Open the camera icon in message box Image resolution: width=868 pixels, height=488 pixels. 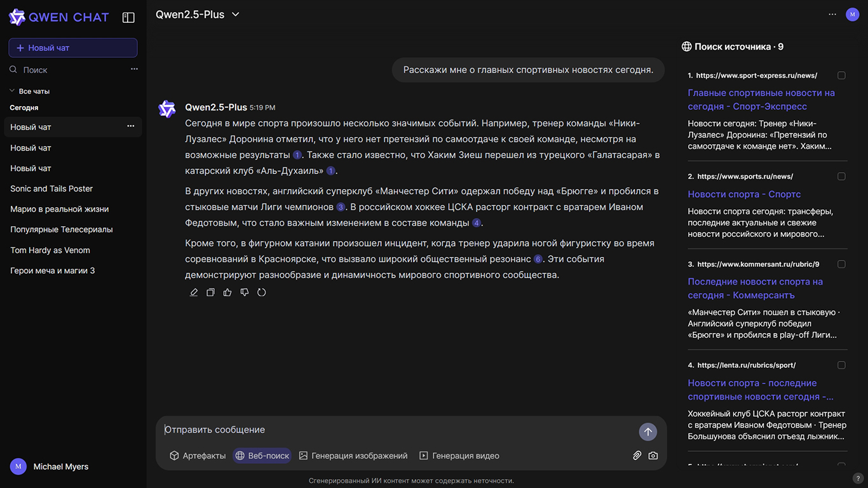point(653,456)
